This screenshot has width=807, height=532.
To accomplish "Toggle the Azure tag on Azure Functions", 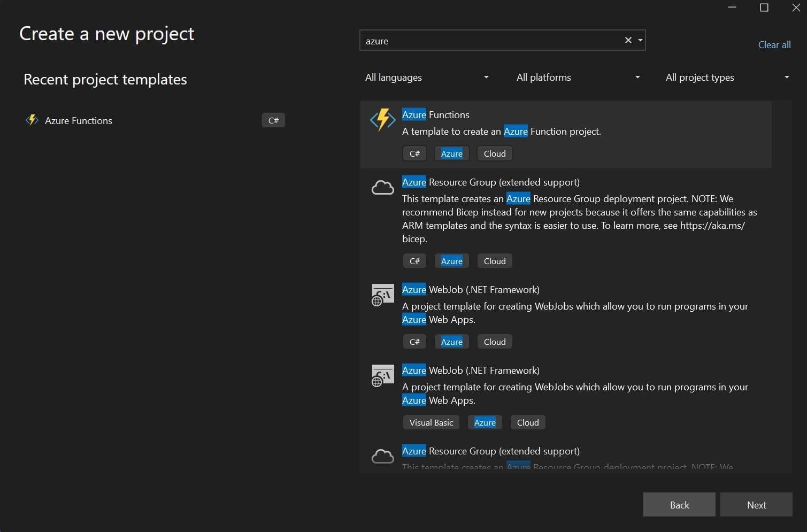I will click(x=451, y=153).
